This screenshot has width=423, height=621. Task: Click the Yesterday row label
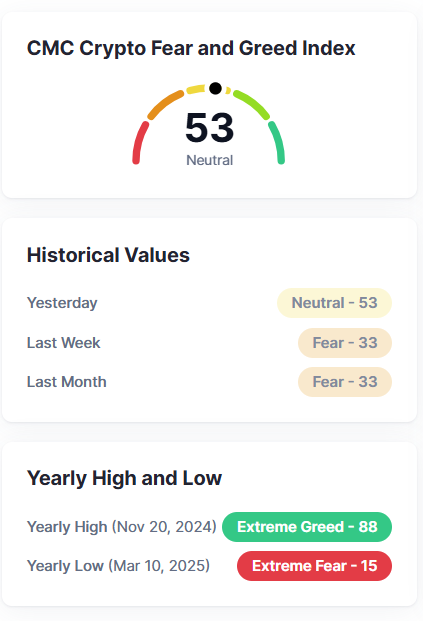pyautogui.click(x=62, y=303)
